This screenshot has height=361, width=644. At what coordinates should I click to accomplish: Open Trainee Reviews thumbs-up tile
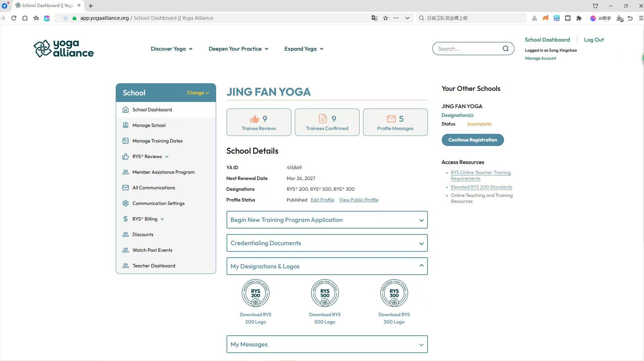coord(259,122)
